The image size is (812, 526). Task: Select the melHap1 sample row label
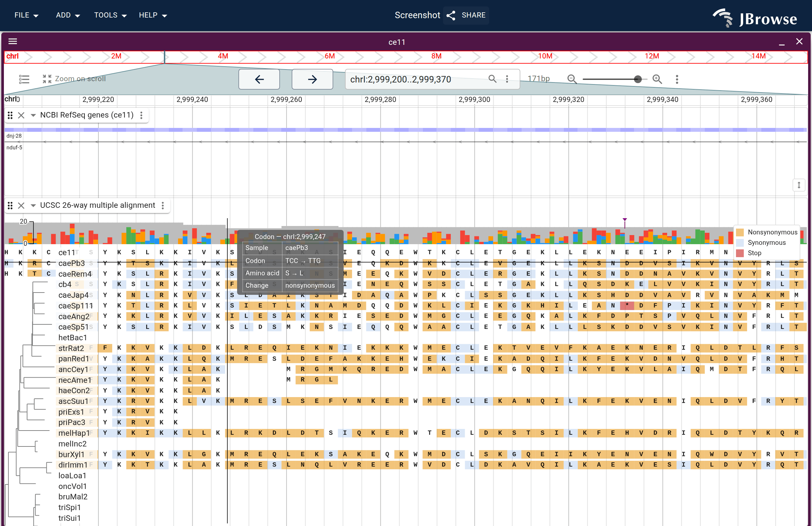pyautogui.click(x=74, y=433)
